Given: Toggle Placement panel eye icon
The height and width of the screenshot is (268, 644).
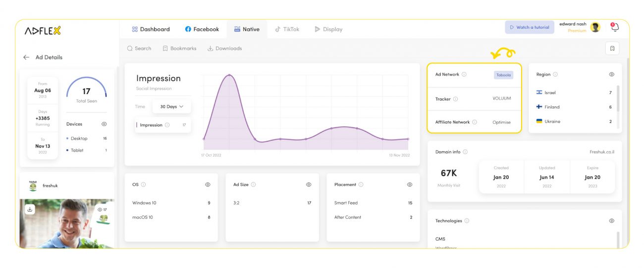Looking at the screenshot, I should [410, 185].
